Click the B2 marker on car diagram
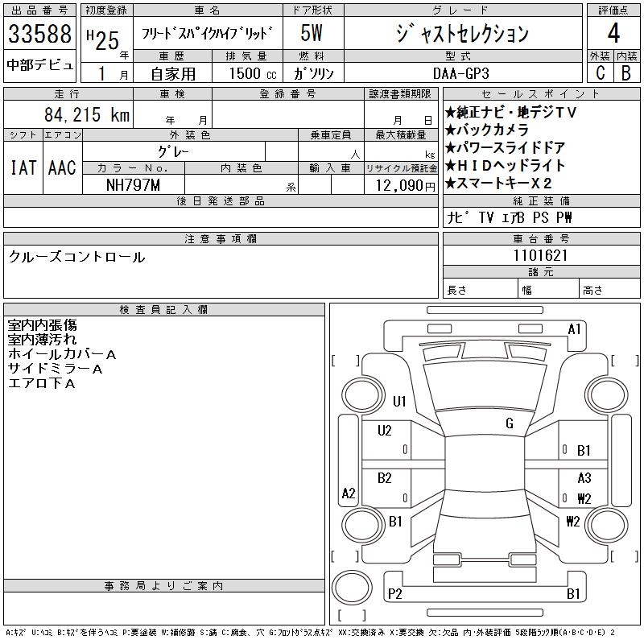The width and height of the screenshot is (644, 644). point(385,477)
